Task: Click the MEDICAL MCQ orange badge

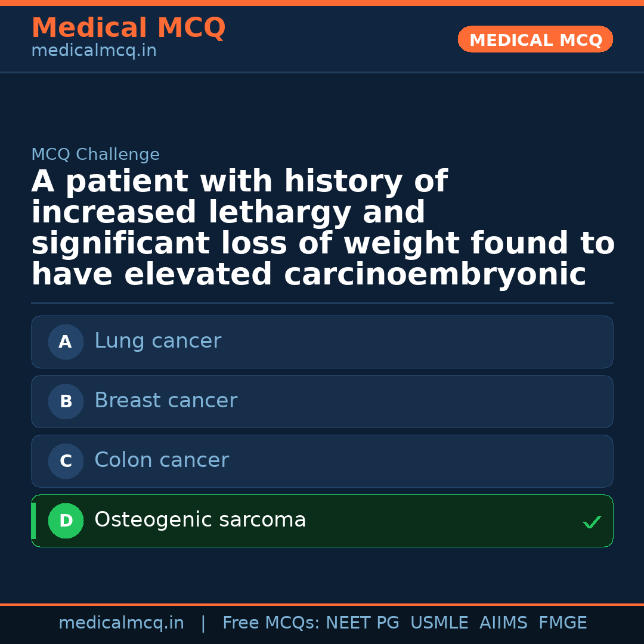Action: click(535, 39)
